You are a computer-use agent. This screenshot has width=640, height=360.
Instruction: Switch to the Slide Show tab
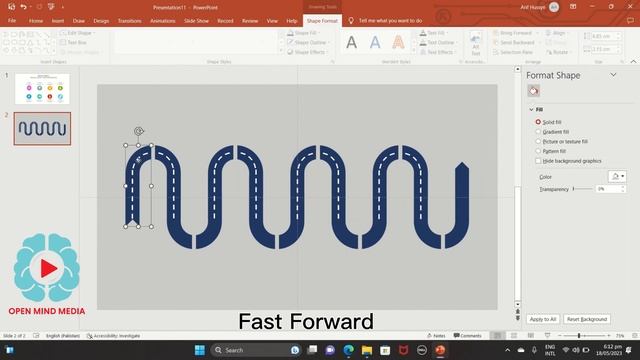(x=196, y=21)
